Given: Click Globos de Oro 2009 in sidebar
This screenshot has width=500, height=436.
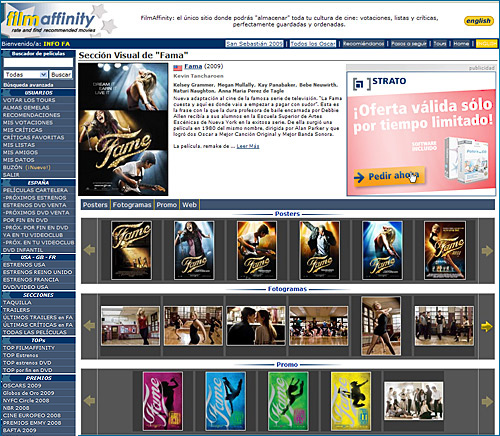Looking at the screenshot, I should pyautogui.click(x=28, y=393).
